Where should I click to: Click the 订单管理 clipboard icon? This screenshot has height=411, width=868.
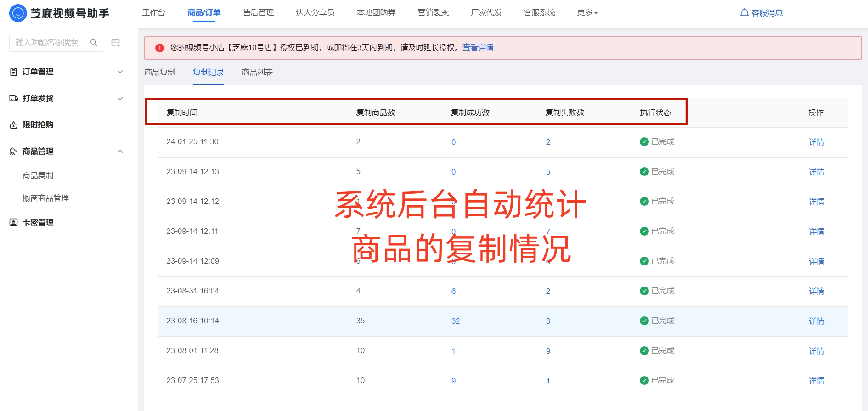pos(14,72)
